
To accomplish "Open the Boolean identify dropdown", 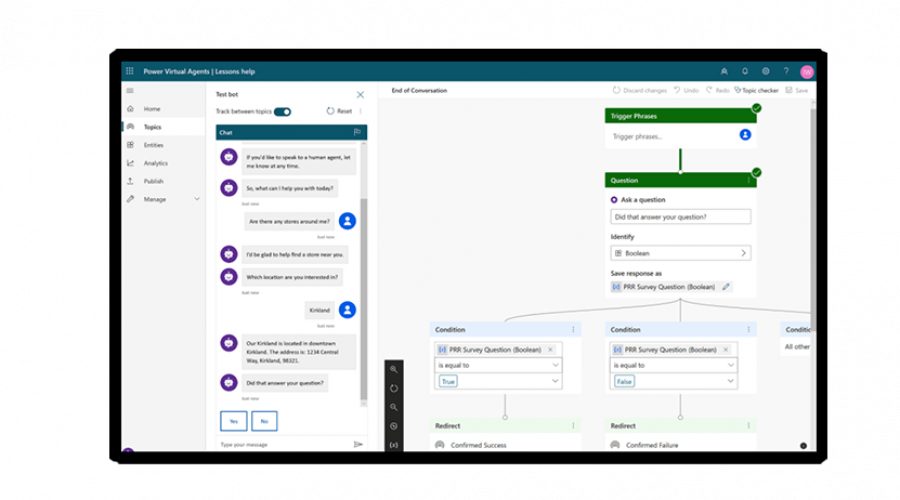I will [743, 253].
